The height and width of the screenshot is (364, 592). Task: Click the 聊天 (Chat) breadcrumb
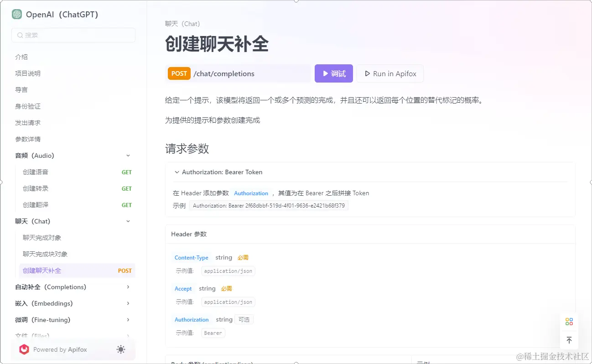click(182, 24)
